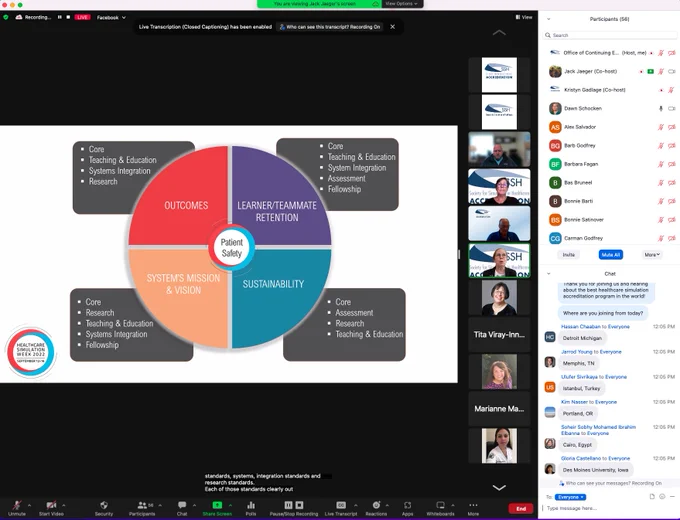The height and width of the screenshot is (520, 680).
Task: Click the green Share Screen icon
Action: [217, 505]
